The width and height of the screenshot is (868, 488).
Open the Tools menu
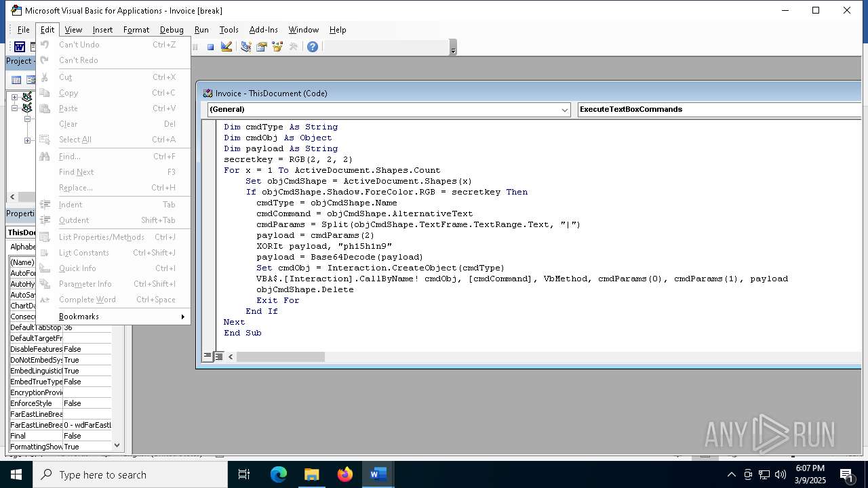[229, 30]
